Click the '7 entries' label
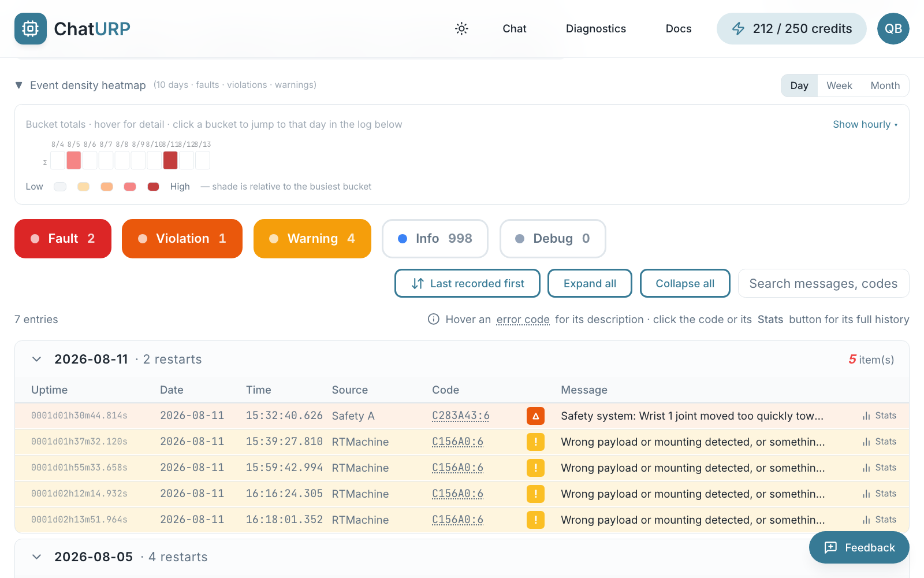Image resolution: width=924 pixels, height=578 pixels. (x=36, y=319)
